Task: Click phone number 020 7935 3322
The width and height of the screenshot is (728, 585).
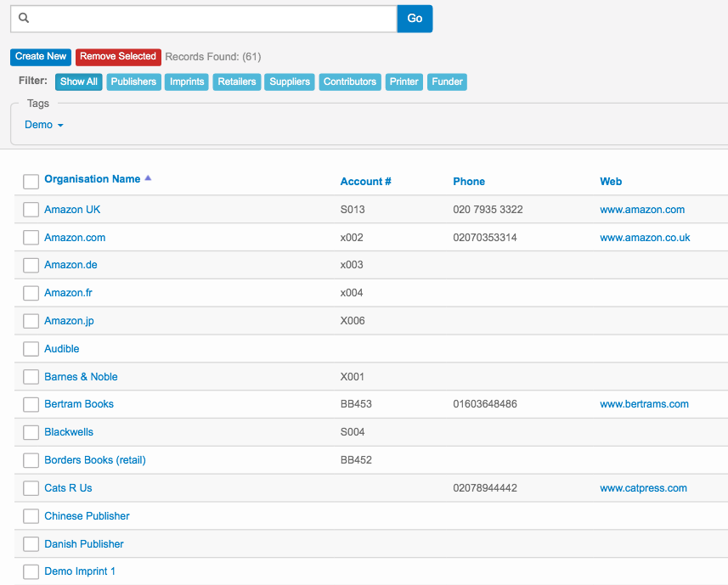Action: click(488, 209)
